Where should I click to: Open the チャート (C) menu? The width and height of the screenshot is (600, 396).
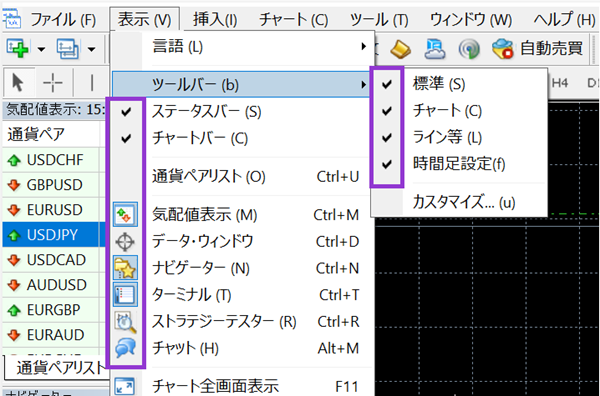tap(293, 20)
